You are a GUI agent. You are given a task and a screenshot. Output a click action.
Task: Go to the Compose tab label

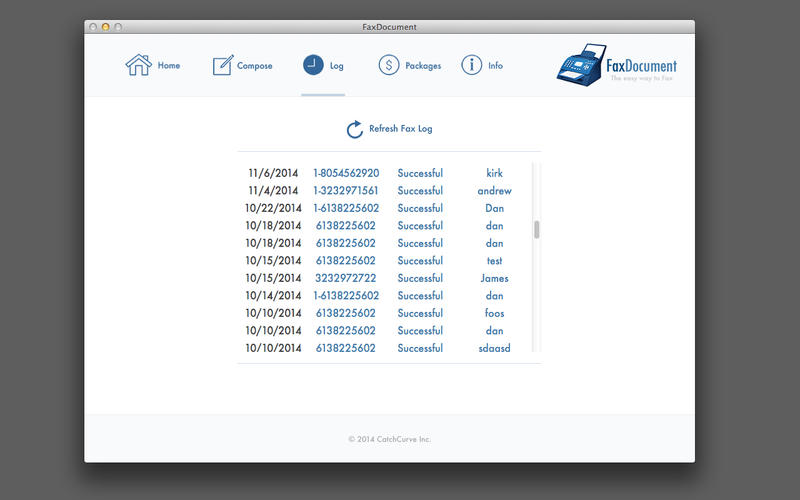[255, 66]
